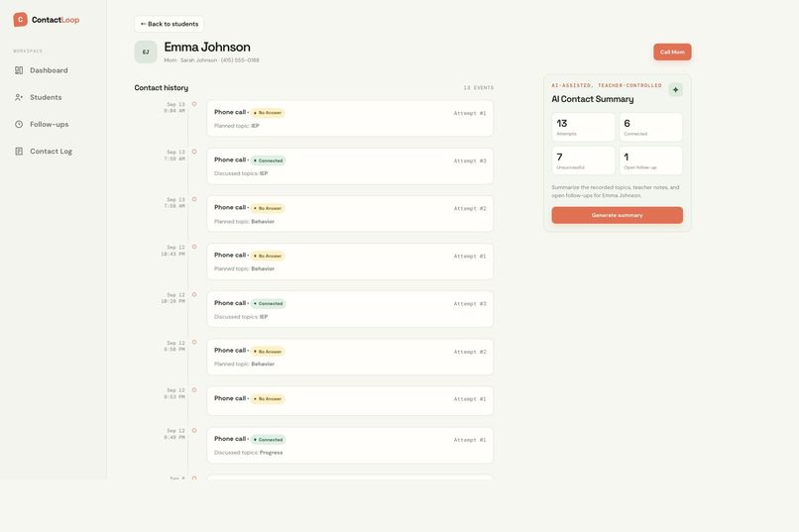Click the 1 Open follow-up stat card

(650, 160)
